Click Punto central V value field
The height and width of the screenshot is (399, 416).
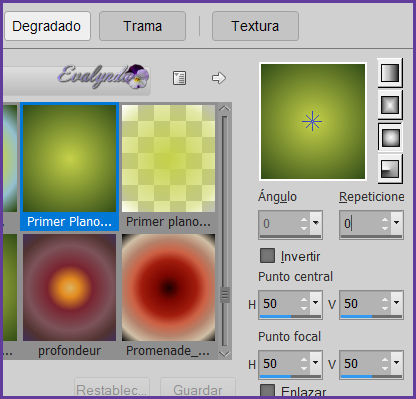point(360,304)
